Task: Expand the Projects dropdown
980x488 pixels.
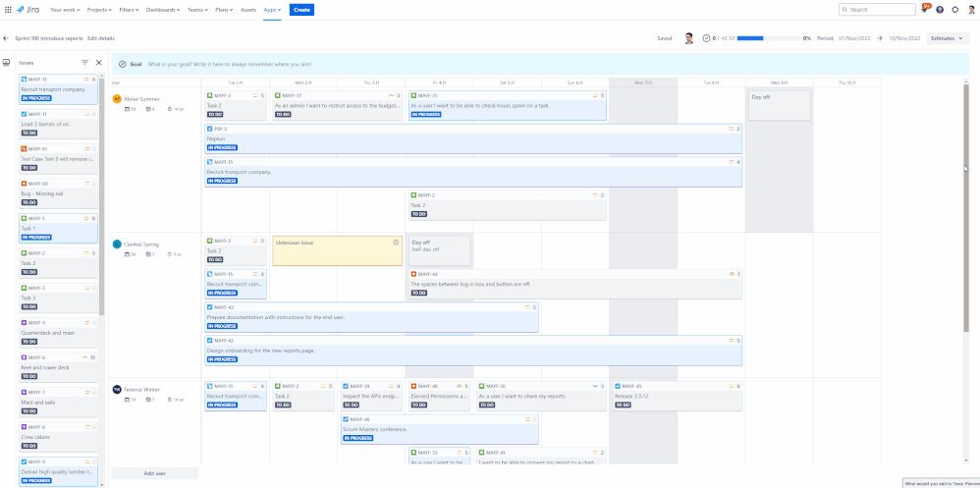Action: pos(99,10)
